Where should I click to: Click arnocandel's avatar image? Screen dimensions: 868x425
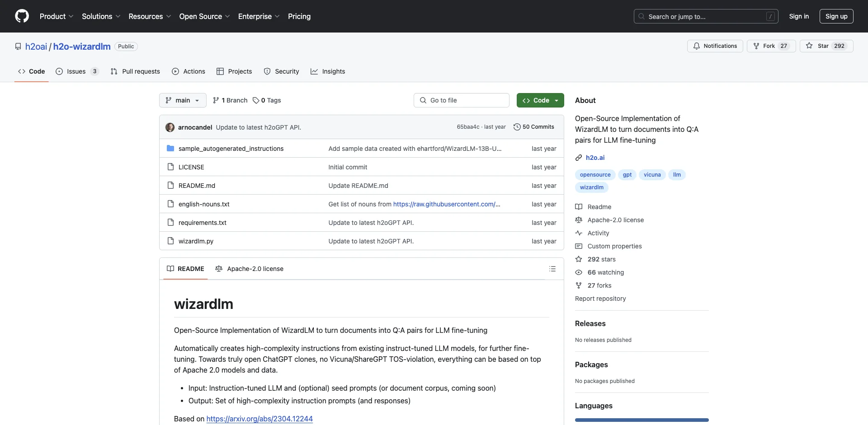[x=170, y=127]
